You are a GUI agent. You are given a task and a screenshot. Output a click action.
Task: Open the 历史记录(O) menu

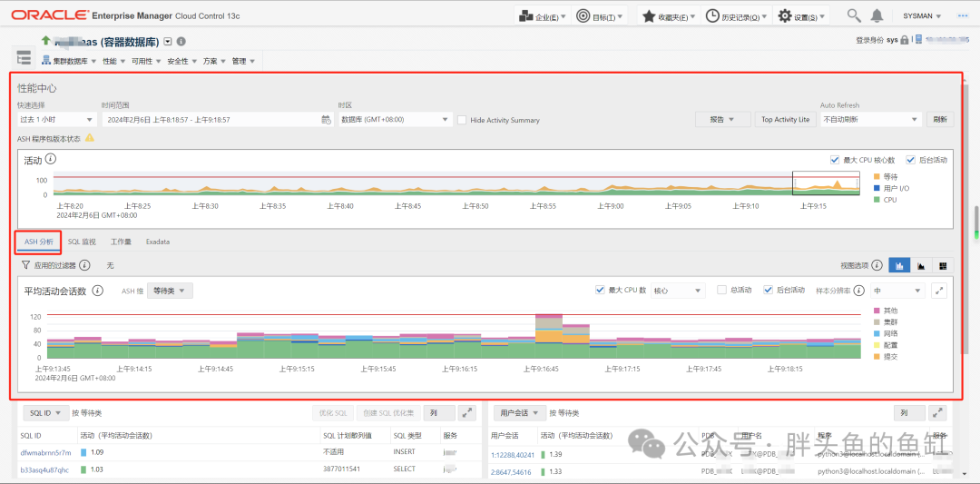pyautogui.click(x=738, y=16)
